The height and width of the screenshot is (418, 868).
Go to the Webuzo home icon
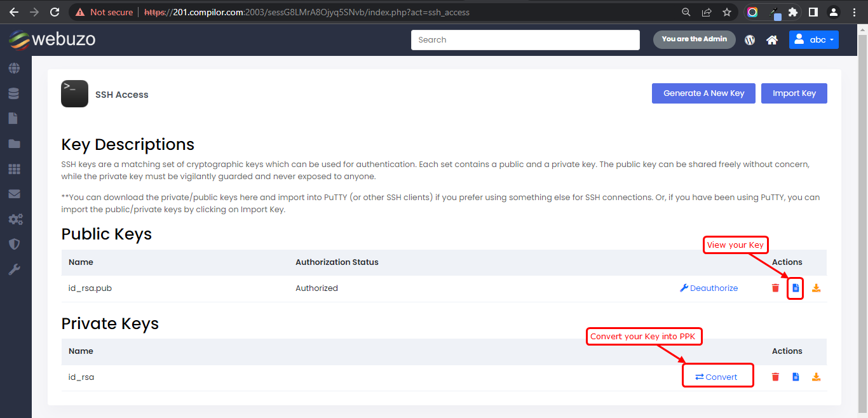coord(771,39)
